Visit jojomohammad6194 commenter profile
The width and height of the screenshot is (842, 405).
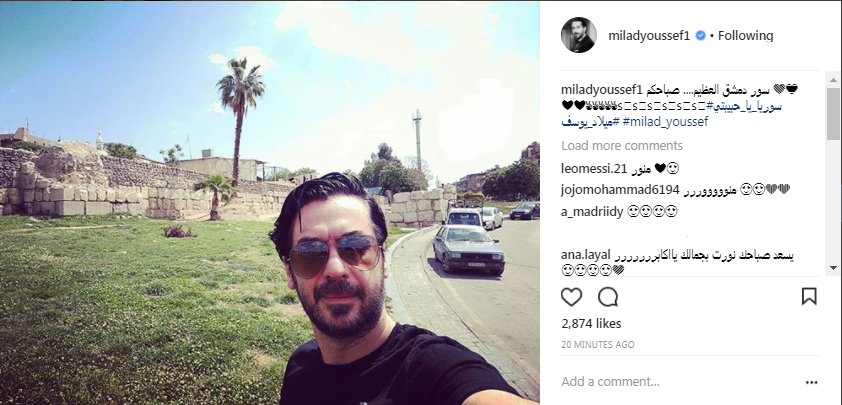click(620, 190)
